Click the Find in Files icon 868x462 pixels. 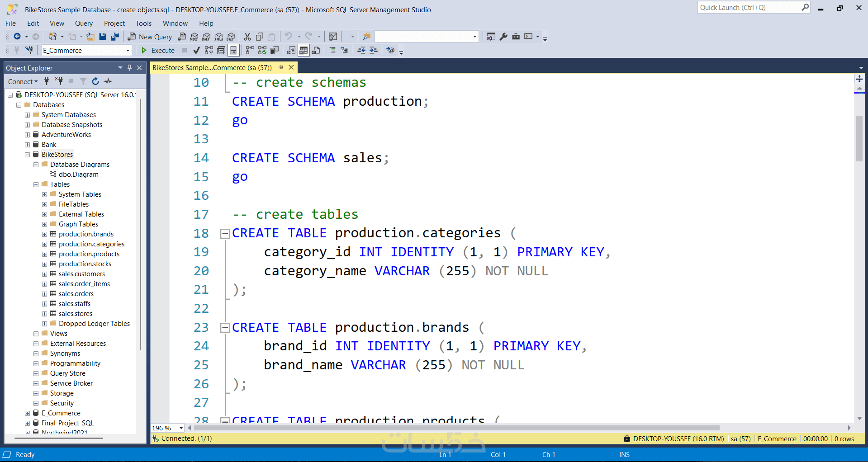(366, 37)
